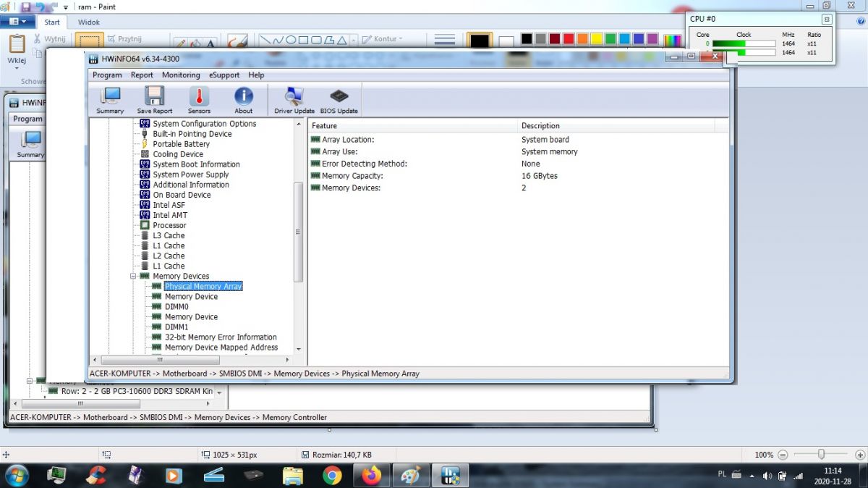Viewport: 868px width, 488px height.
Task: Collapse the Memory Devices tree node
Action: 133,276
